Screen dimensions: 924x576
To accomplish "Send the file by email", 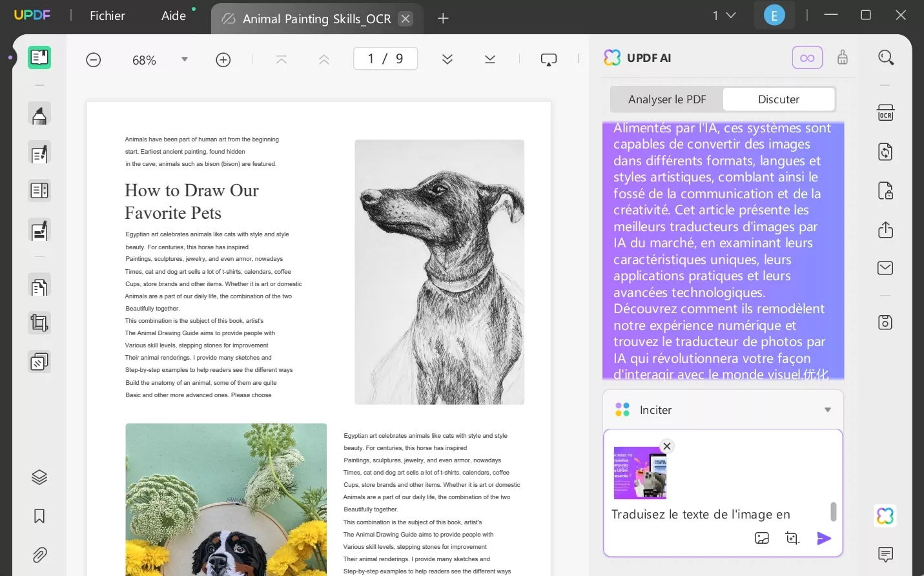I will tap(886, 268).
